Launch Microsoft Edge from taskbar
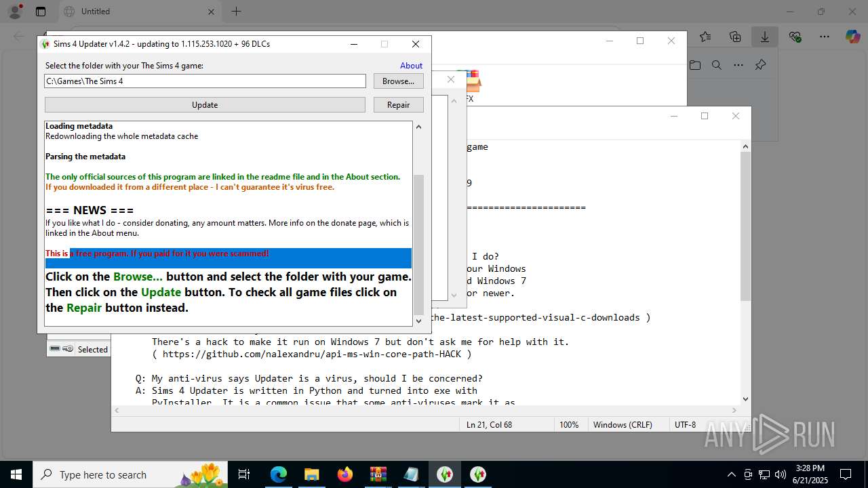 click(279, 474)
